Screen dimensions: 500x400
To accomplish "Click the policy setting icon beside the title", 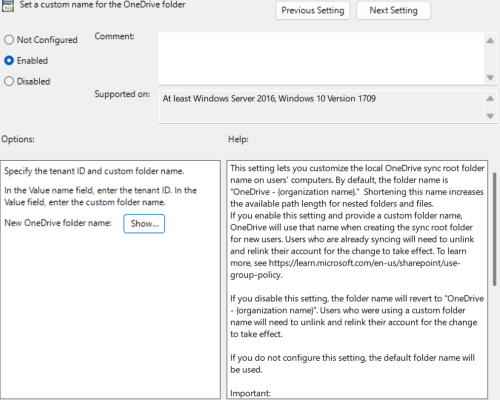I will coord(8,5).
